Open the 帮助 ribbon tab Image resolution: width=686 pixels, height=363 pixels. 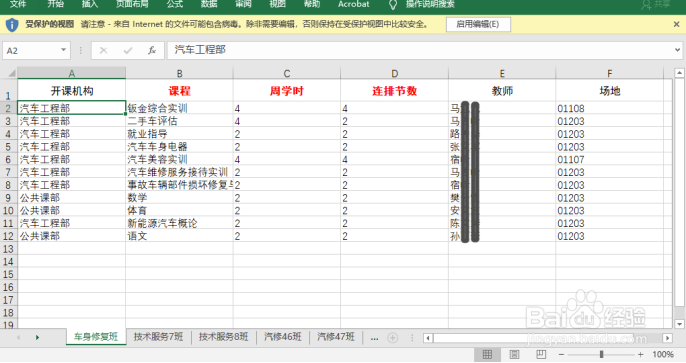pos(312,4)
